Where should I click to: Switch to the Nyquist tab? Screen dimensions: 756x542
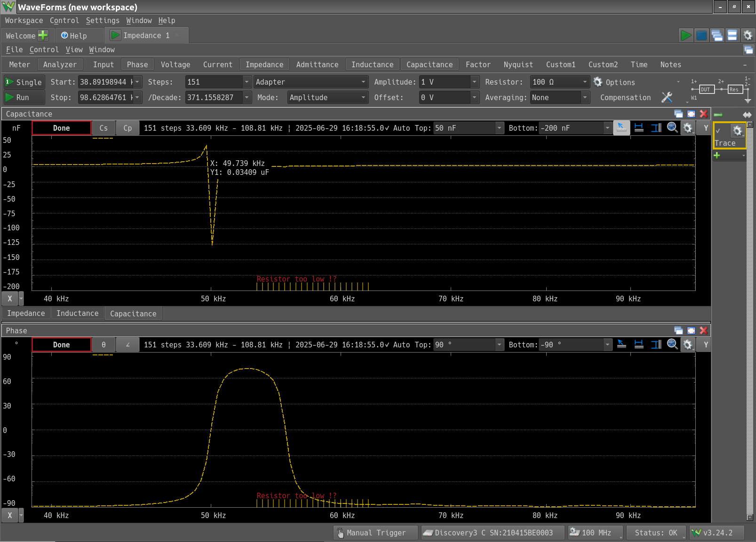518,64
